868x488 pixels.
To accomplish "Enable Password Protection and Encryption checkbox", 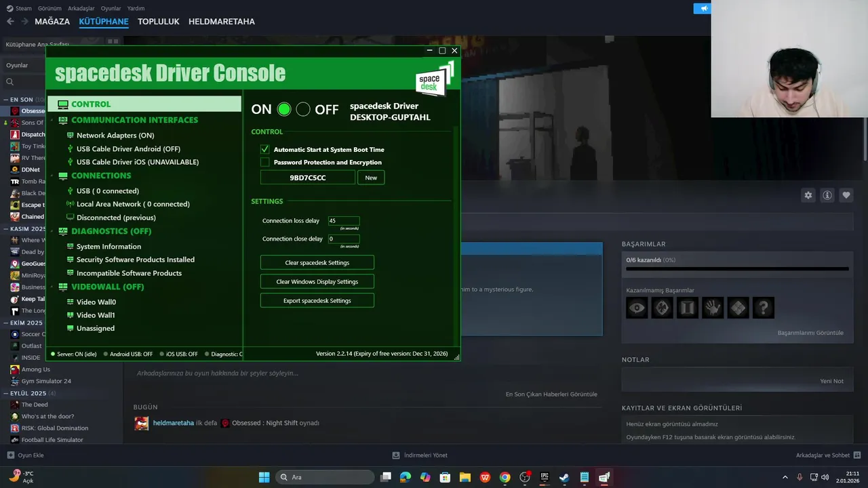I will (265, 162).
